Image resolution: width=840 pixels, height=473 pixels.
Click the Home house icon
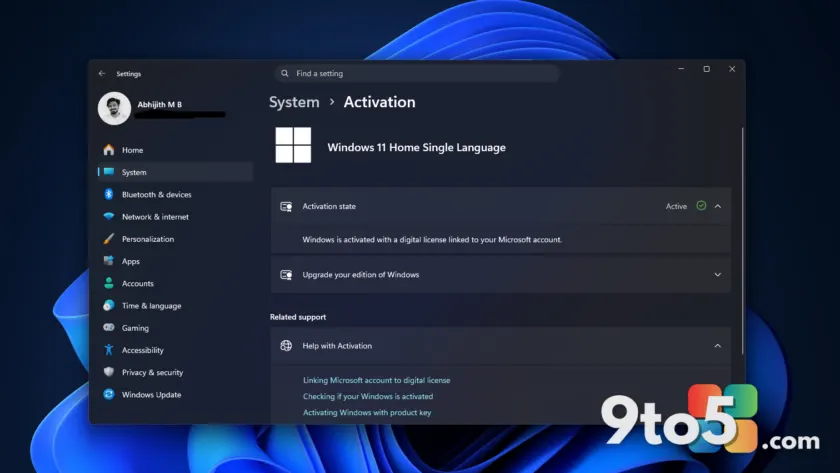click(109, 149)
